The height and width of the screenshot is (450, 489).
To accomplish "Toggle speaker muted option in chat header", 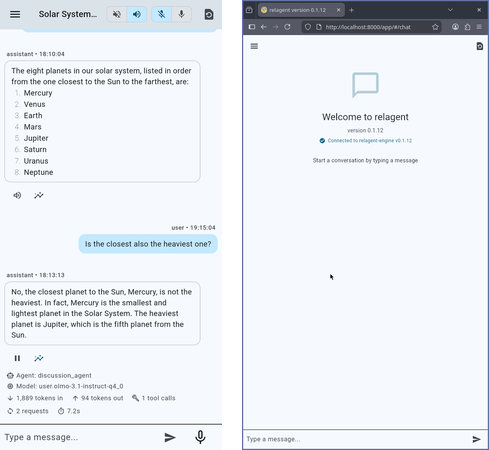I will (x=117, y=14).
